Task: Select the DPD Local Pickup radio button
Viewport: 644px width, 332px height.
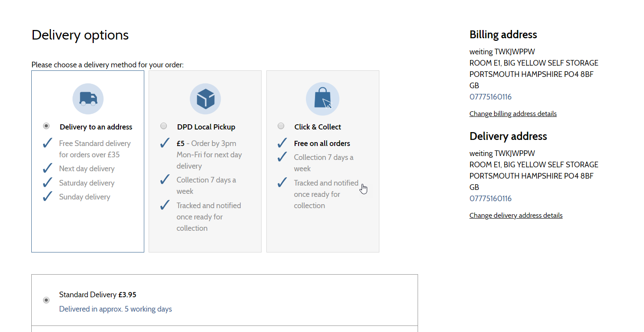Action: point(163,126)
